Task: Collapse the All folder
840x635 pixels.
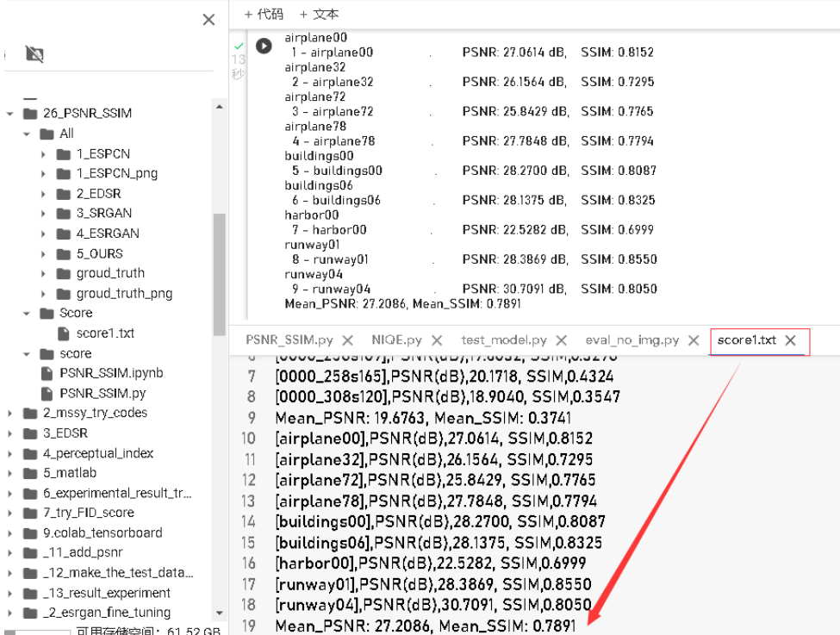Action: (26, 134)
